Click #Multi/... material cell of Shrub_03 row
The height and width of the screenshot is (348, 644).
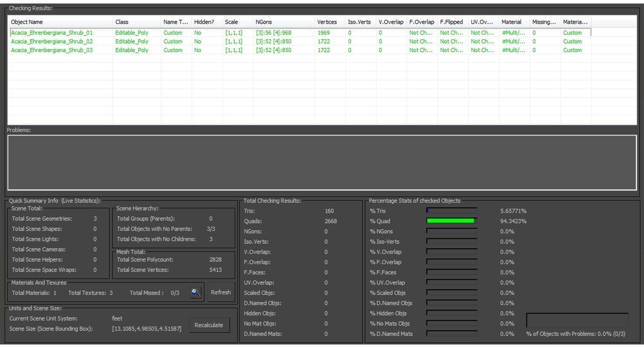[x=513, y=50]
